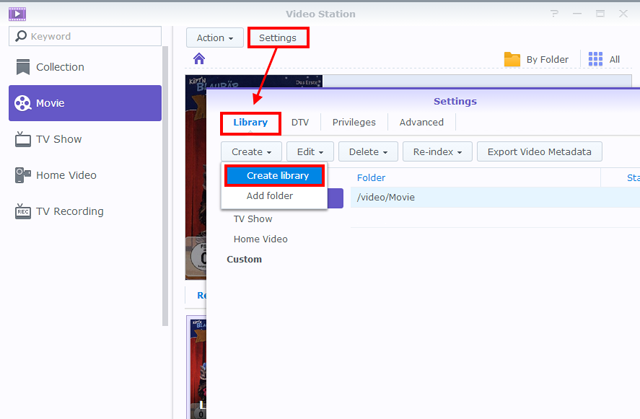Image resolution: width=640 pixels, height=419 pixels.
Task: Select the /video/Movie folder row
Action: coord(495,197)
